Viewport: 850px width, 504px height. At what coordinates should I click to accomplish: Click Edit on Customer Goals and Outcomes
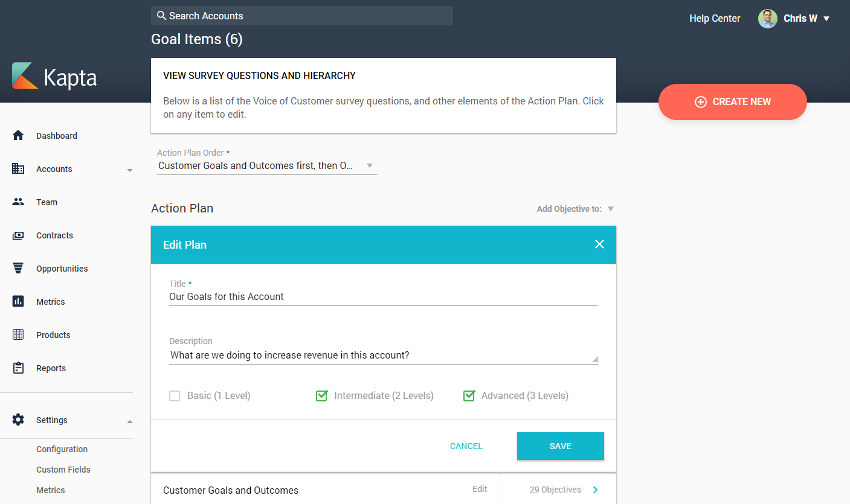coord(480,490)
